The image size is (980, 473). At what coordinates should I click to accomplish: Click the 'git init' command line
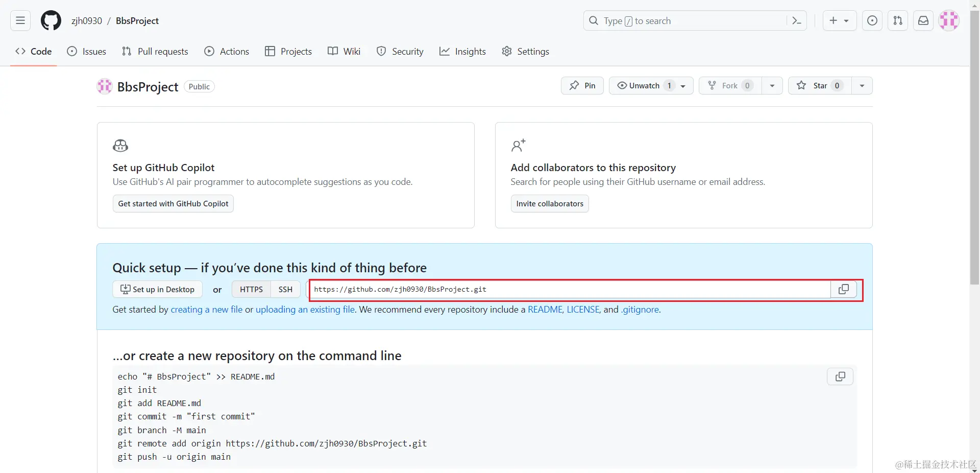coord(137,390)
